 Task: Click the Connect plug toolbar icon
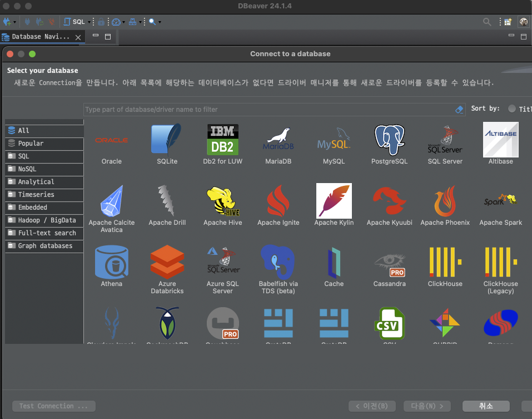pyautogui.click(x=27, y=22)
